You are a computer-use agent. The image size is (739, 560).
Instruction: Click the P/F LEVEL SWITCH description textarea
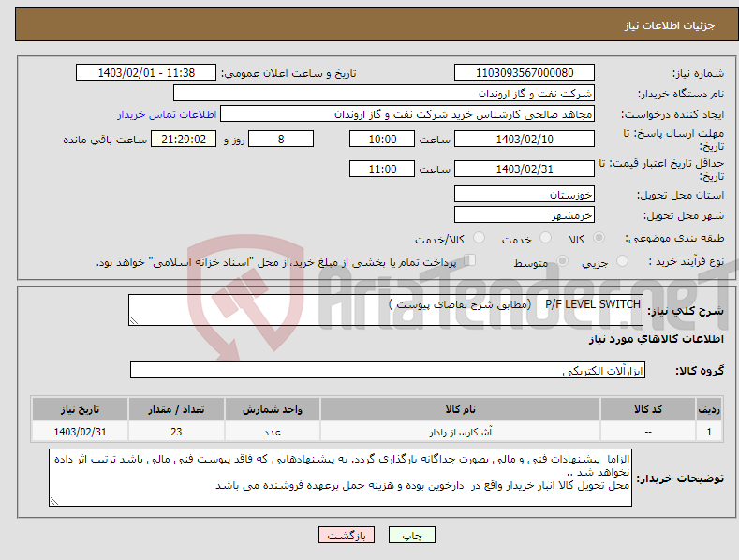(386, 310)
